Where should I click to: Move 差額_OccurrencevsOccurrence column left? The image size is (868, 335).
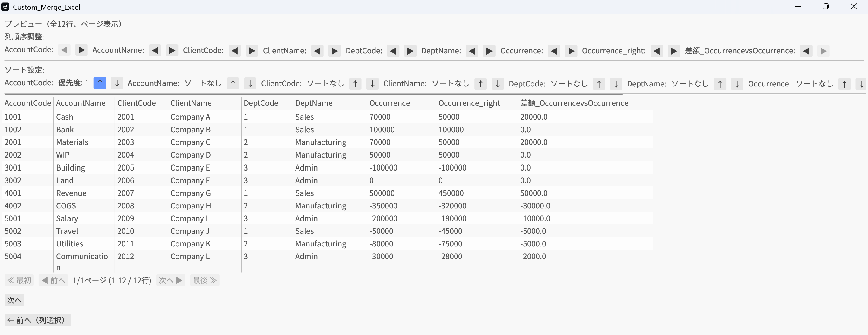click(806, 51)
